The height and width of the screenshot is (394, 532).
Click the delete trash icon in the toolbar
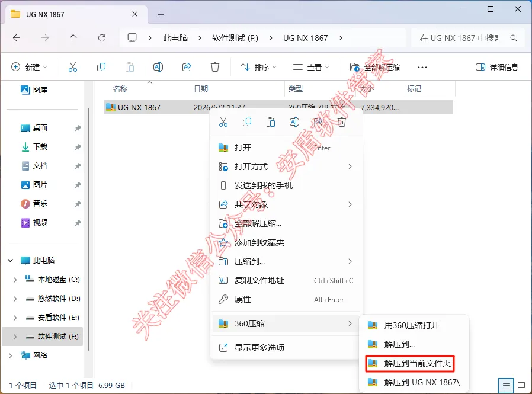pyautogui.click(x=215, y=67)
